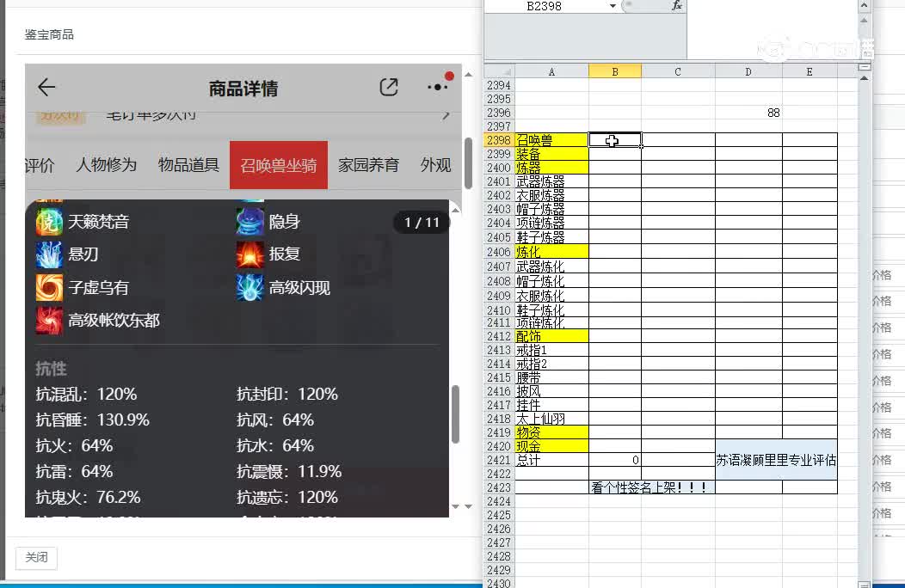Select the 装备 cell
Screen dimensions: 905x588
pyautogui.click(x=551, y=154)
